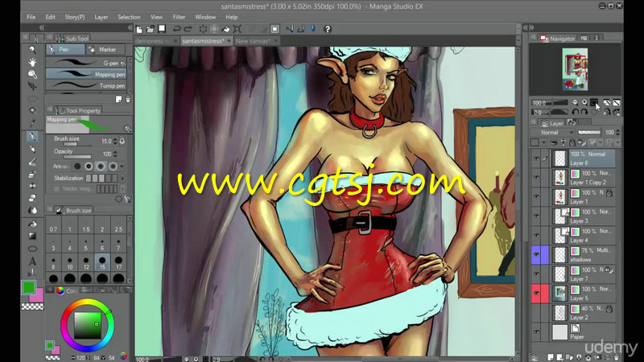Toggle visibility of Layer 4
The image size is (644, 362).
(536, 235)
